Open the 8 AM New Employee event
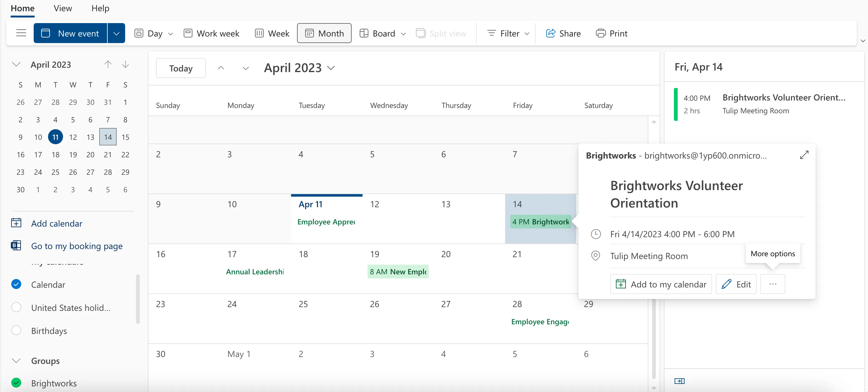The height and width of the screenshot is (392, 868). click(398, 272)
